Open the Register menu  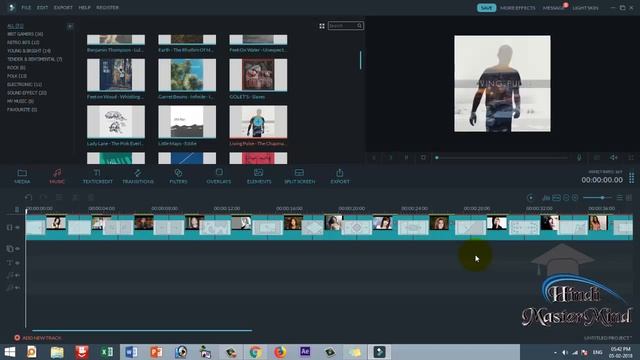(x=107, y=7)
